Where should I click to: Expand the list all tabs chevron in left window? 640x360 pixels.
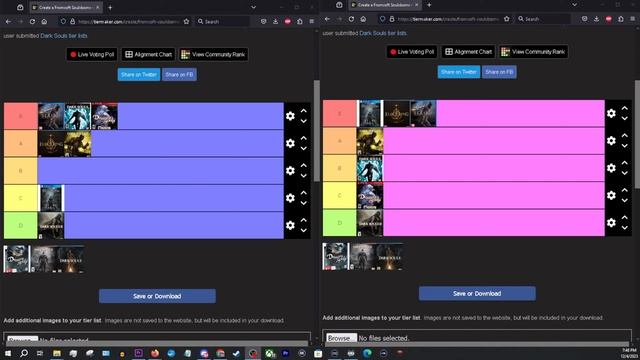pos(253,7)
